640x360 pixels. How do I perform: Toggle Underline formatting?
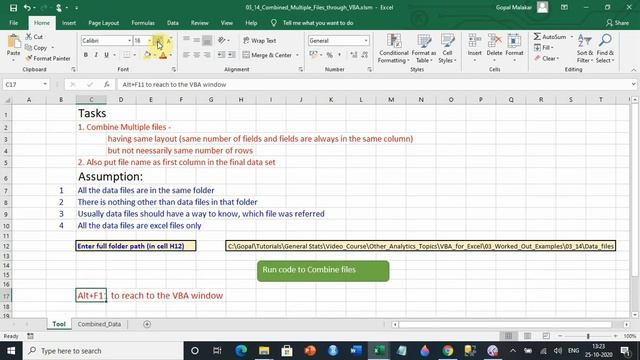pos(106,55)
